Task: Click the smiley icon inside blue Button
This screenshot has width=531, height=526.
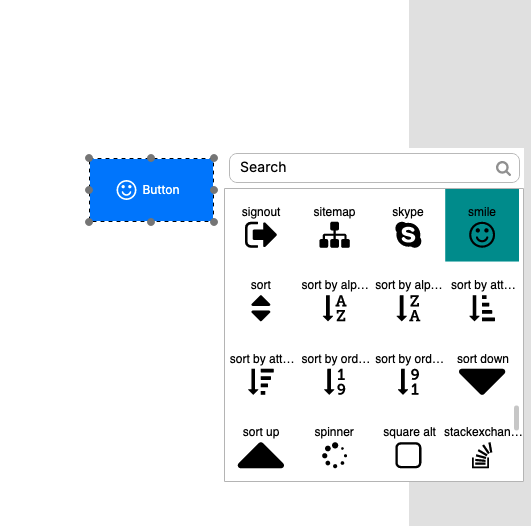Action: [126, 190]
